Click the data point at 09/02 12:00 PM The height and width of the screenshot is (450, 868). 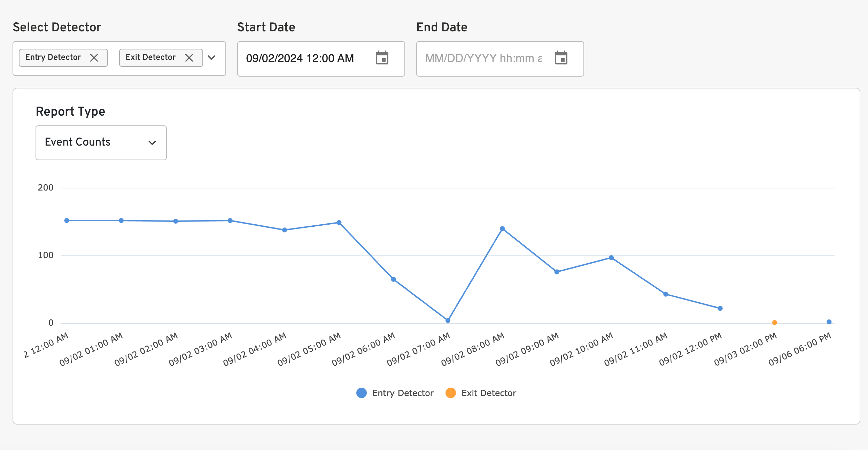pyautogui.click(x=720, y=308)
